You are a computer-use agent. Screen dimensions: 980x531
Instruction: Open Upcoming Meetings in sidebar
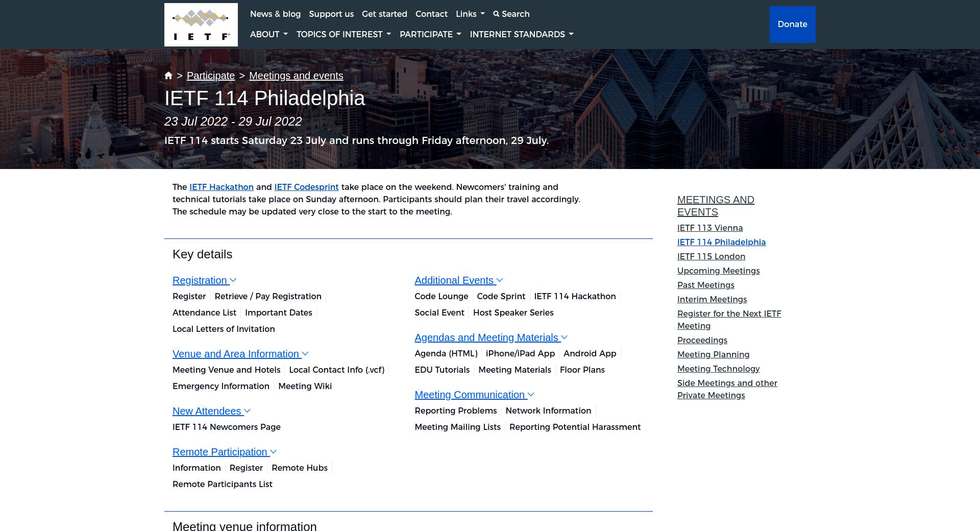click(718, 271)
